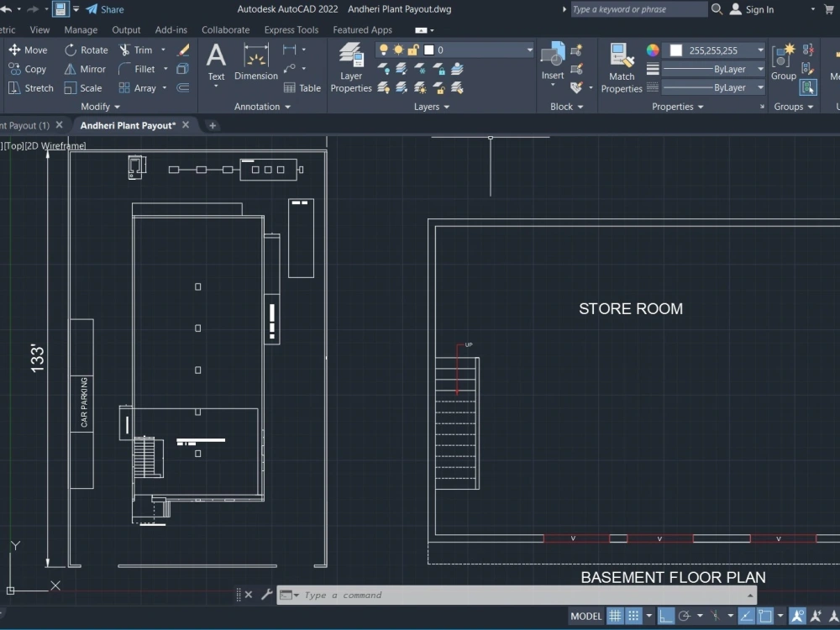
Task: Open the object color dropdown showing 255,255,255
Action: (x=759, y=50)
